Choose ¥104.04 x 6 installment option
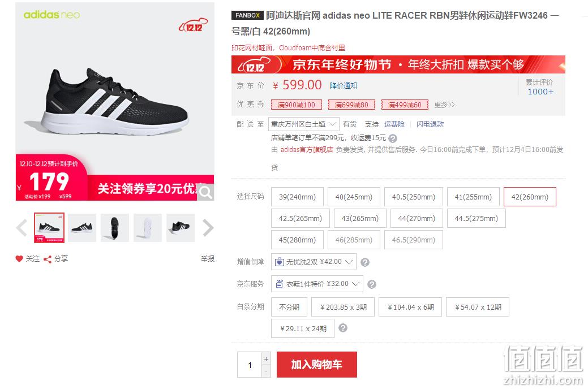Viewport: 588px width, 390px height. 411,307
